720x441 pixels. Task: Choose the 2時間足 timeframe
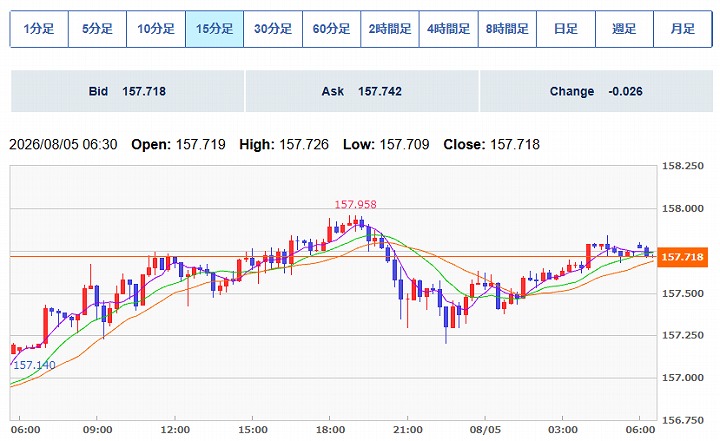pyautogui.click(x=390, y=29)
